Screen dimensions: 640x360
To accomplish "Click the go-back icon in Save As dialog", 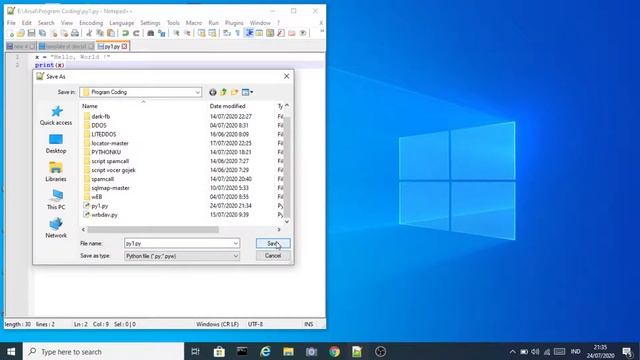I will pyautogui.click(x=213, y=92).
